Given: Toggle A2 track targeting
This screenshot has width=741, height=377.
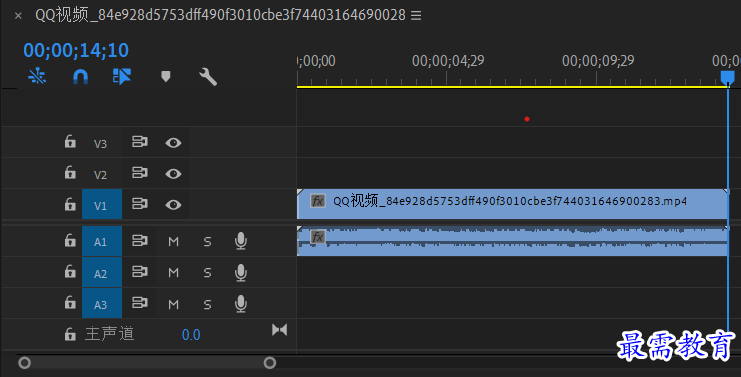Looking at the screenshot, I should (x=102, y=273).
